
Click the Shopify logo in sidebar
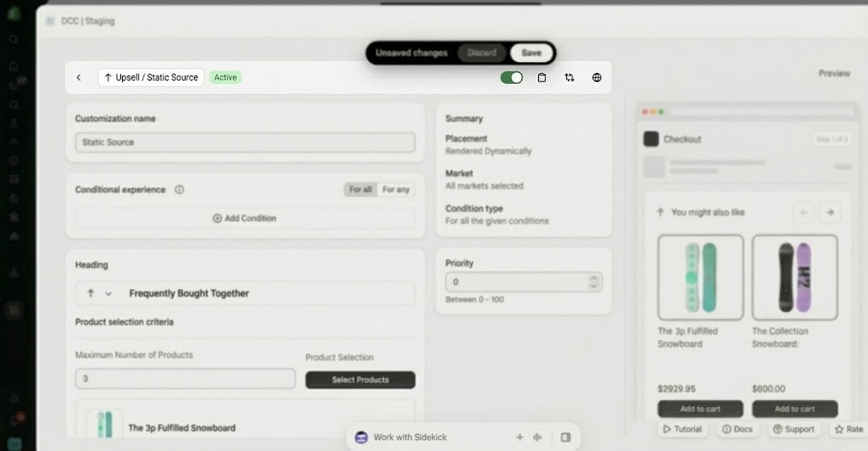(x=14, y=14)
